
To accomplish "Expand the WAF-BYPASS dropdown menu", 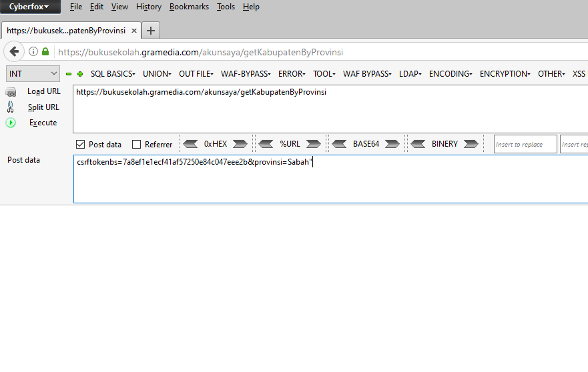I will coord(245,74).
